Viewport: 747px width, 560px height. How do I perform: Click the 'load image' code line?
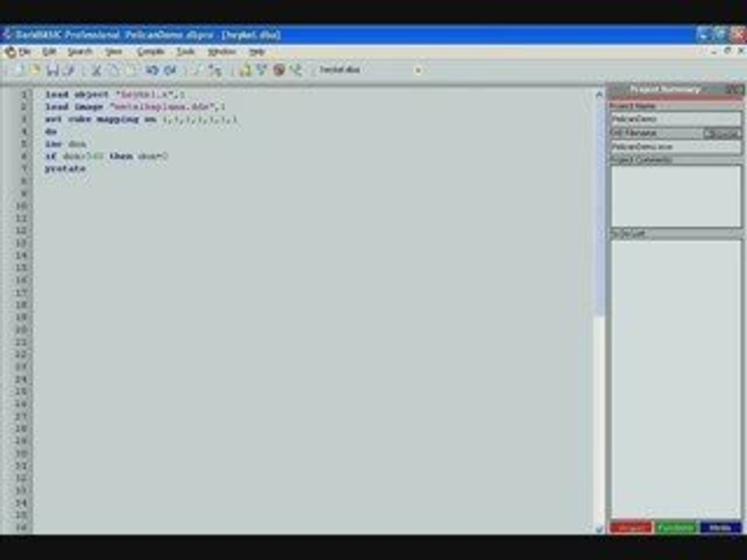(135, 107)
